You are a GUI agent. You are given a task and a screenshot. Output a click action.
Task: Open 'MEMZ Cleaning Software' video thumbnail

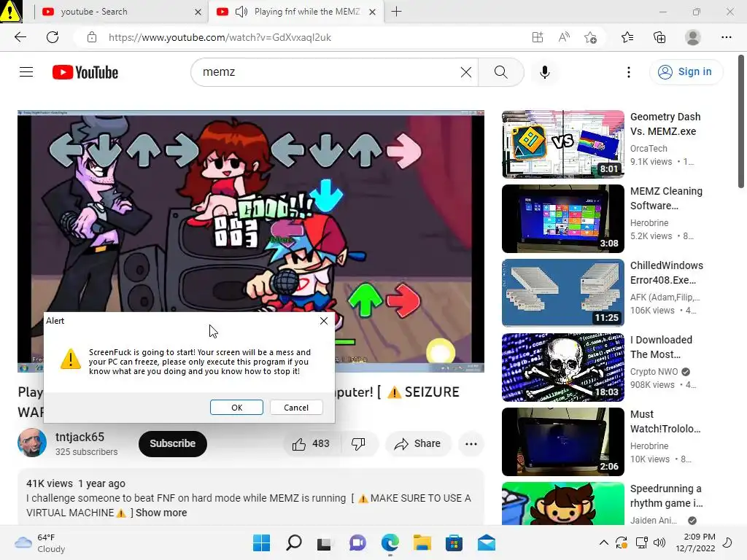(563, 219)
